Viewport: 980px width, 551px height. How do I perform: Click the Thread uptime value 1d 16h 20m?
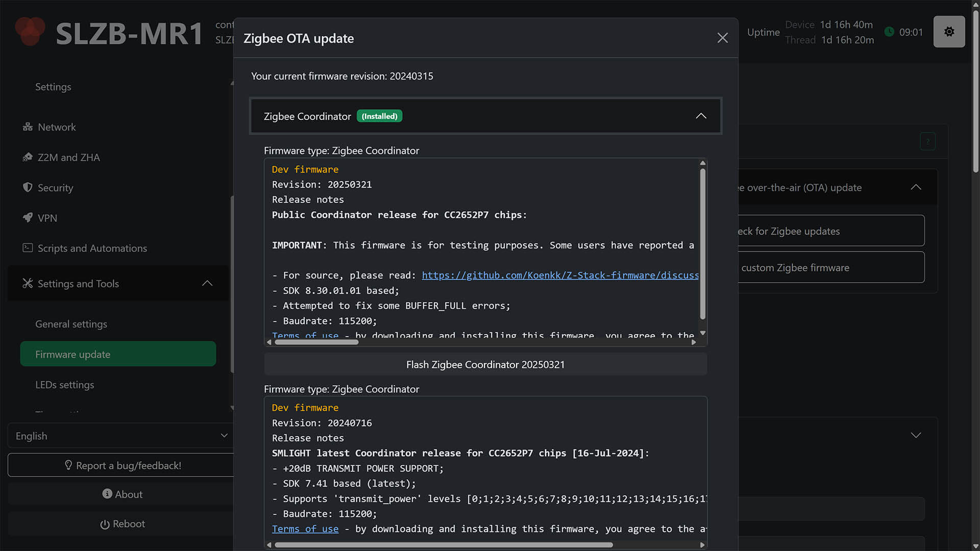[847, 40]
